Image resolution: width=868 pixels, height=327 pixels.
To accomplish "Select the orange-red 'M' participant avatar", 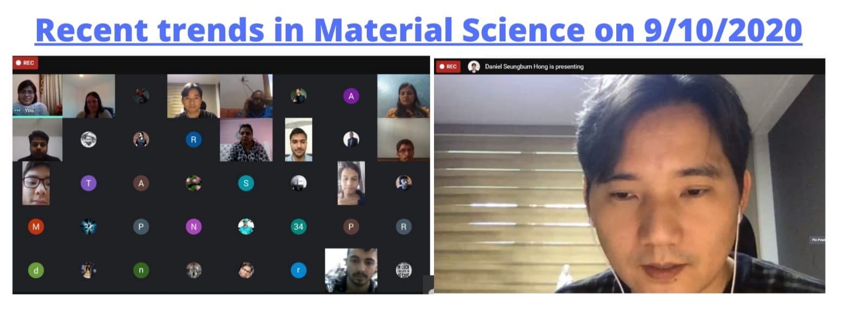I will (36, 227).
